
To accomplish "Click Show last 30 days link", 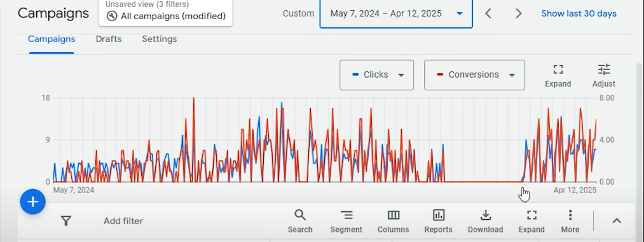I will (579, 13).
